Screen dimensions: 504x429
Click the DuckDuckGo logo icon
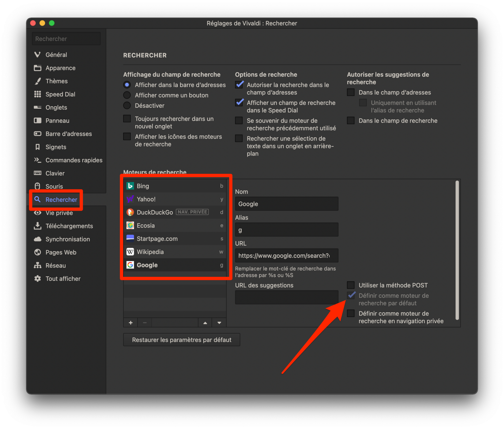coord(130,212)
